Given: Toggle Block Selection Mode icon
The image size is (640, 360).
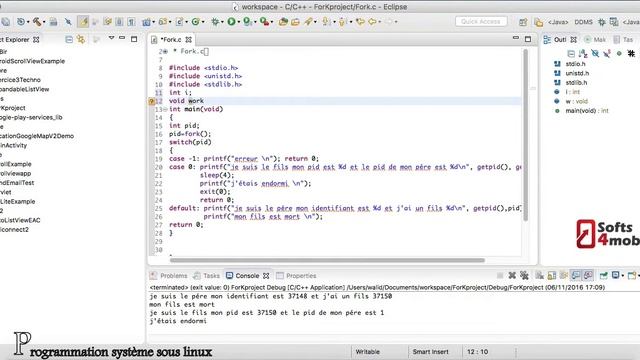Looking at the screenshot, I should [x=119, y=22].
